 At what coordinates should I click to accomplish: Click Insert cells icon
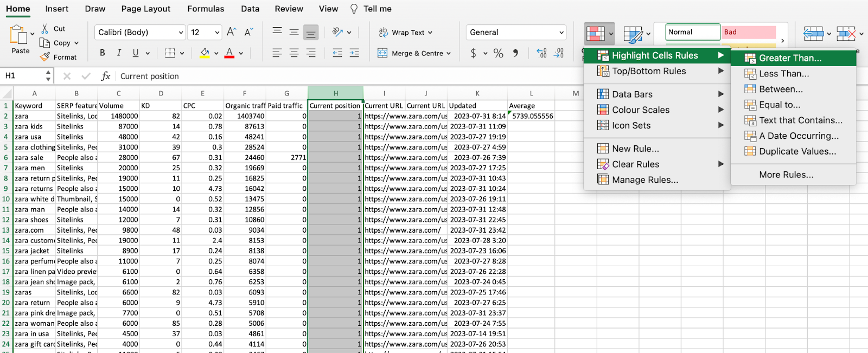[x=813, y=34]
